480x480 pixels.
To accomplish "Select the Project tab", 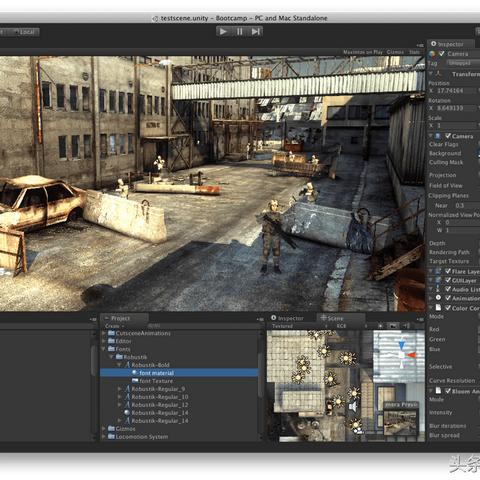I will click(x=125, y=318).
